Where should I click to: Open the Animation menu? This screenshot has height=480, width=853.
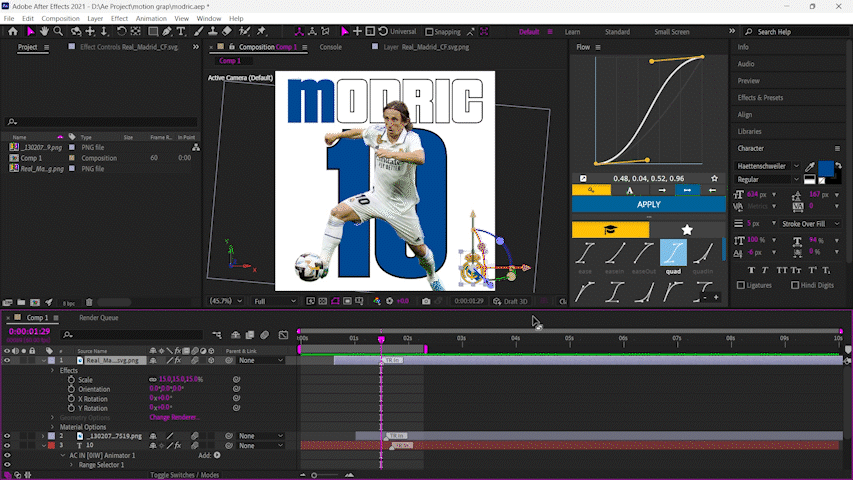click(151, 19)
